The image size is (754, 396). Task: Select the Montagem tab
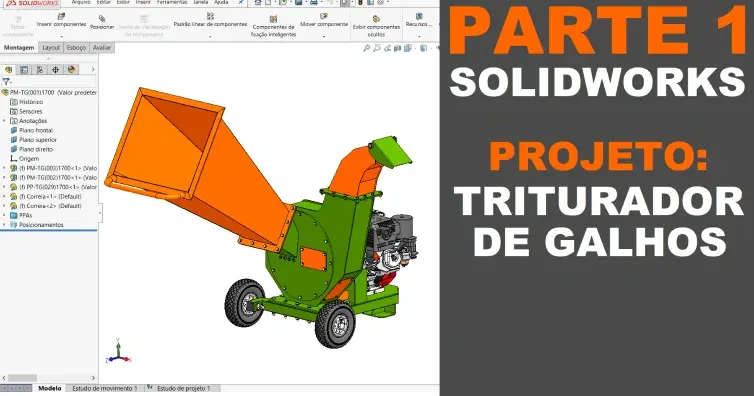click(19, 48)
